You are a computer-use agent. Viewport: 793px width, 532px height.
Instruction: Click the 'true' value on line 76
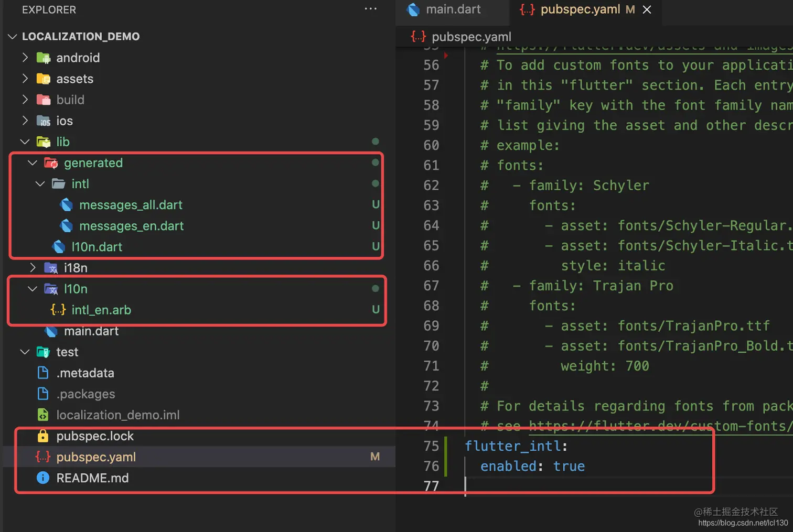(569, 466)
